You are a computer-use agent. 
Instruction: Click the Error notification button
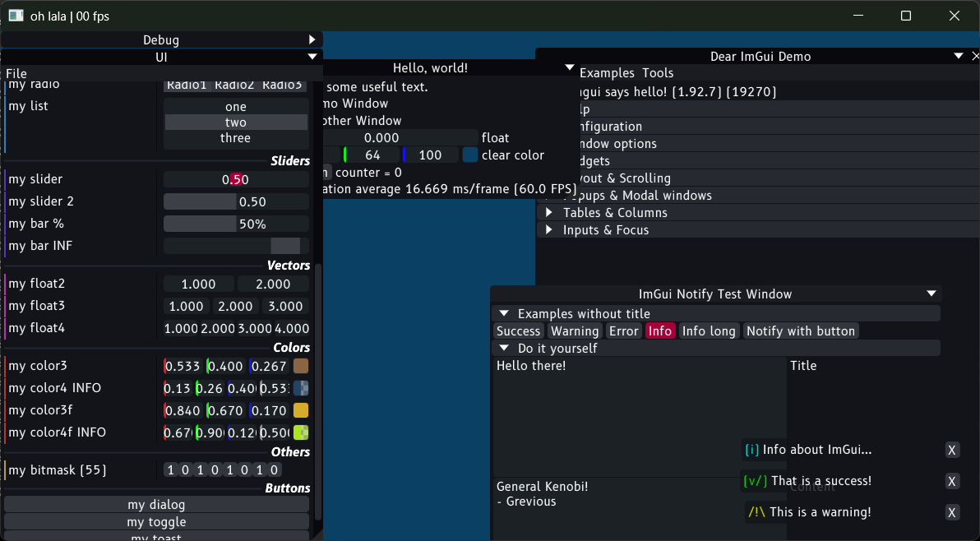click(x=624, y=331)
